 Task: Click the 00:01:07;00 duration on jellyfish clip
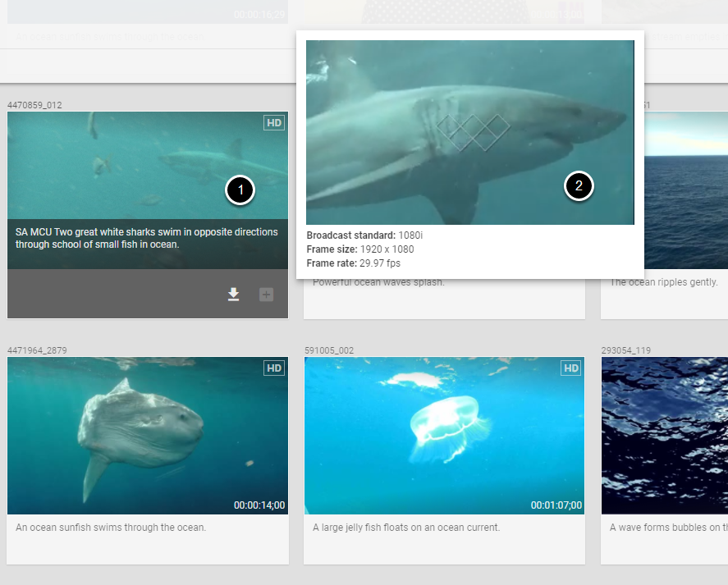(556, 505)
